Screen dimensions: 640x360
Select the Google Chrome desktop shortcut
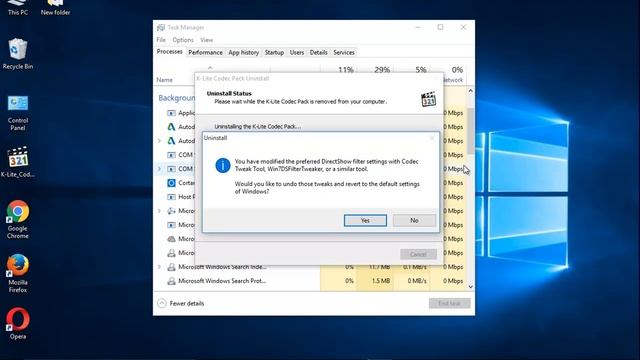18,220
